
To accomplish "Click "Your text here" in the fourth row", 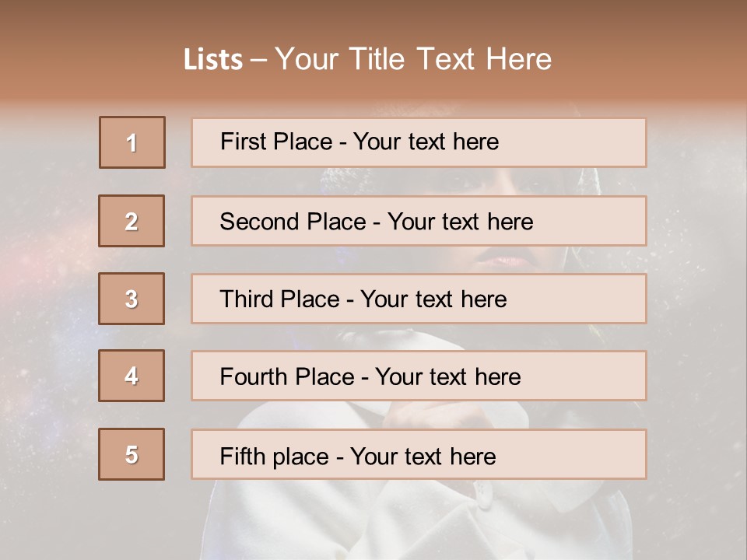I will pyautogui.click(x=447, y=377).
